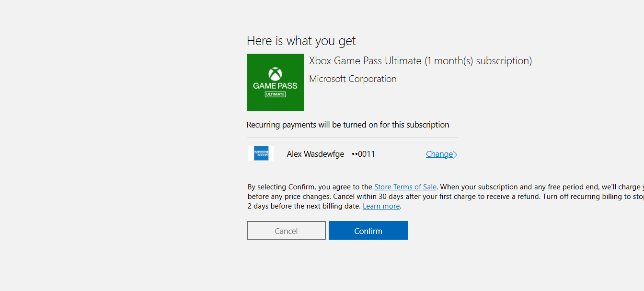The image size is (644, 291).
Task: Click the legal agreement paragraph starting By selecting Confirm
Action: [446, 197]
